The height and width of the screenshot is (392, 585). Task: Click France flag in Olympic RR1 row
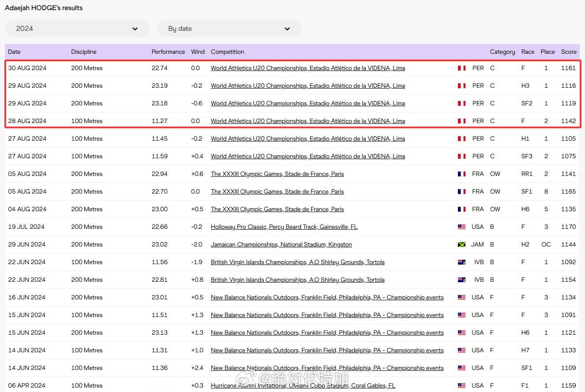click(461, 174)
